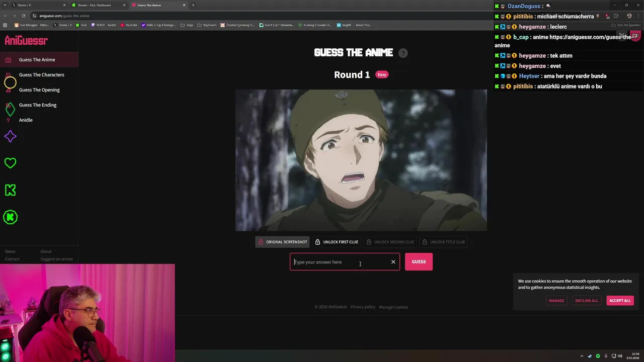Screen dimensions: 644x362
Task: Open the KeyGivers bookmarks folder
Action: (x=207, y=25)
